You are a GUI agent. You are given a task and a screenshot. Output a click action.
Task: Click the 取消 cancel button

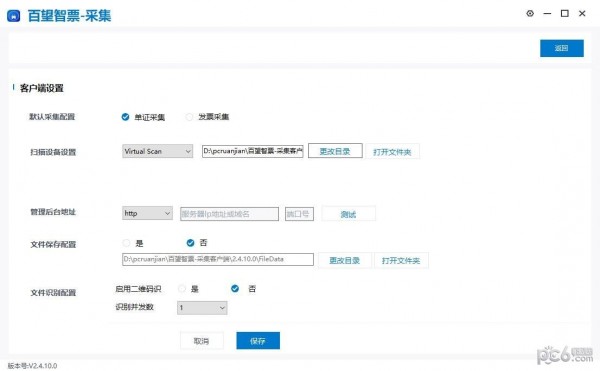pos(202,341)
